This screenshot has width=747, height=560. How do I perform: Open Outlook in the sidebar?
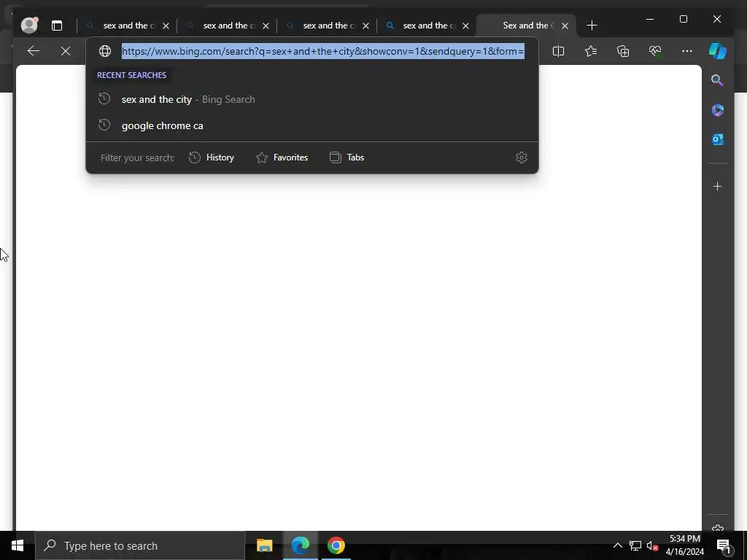click(718, 139)
